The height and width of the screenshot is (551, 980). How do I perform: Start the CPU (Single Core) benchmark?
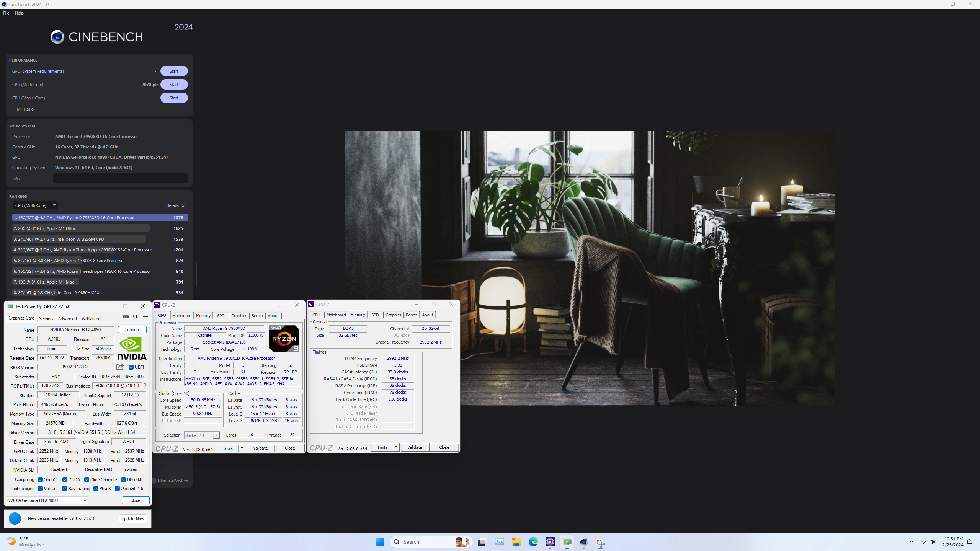(x=174, y=98)
